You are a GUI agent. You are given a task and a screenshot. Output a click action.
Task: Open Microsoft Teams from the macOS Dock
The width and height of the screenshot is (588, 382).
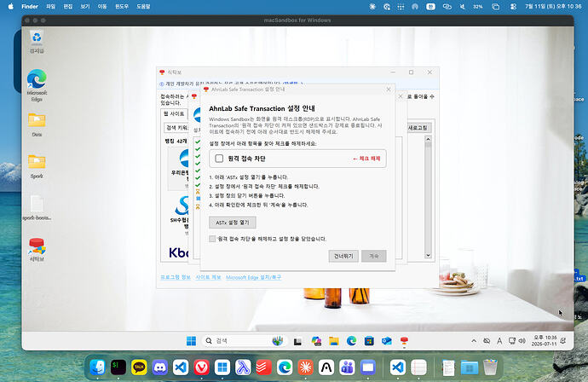point(347,368)
